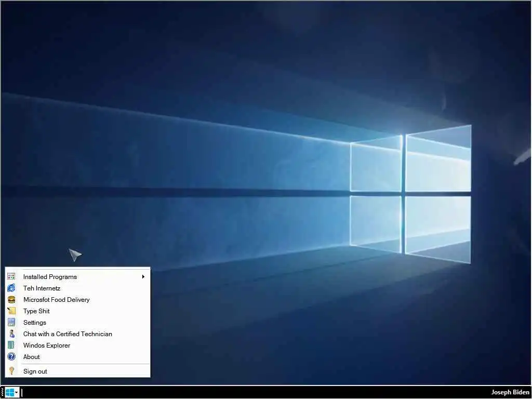
Task: Select the About entry
Action: pyautogui.click(x=78, y=356)
